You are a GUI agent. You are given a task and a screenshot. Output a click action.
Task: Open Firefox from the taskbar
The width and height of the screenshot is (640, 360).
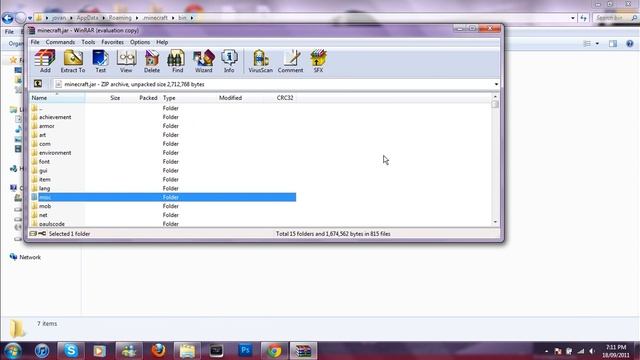coord(158,351)
